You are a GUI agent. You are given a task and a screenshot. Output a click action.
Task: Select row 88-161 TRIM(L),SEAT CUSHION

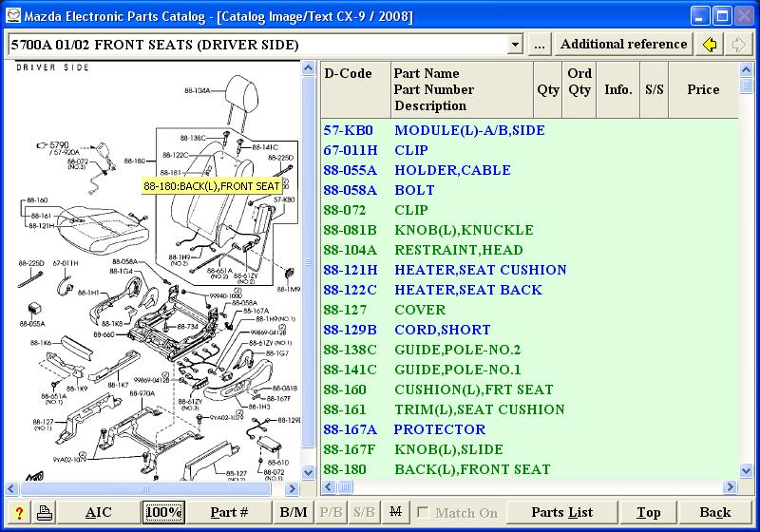[529, 409]
